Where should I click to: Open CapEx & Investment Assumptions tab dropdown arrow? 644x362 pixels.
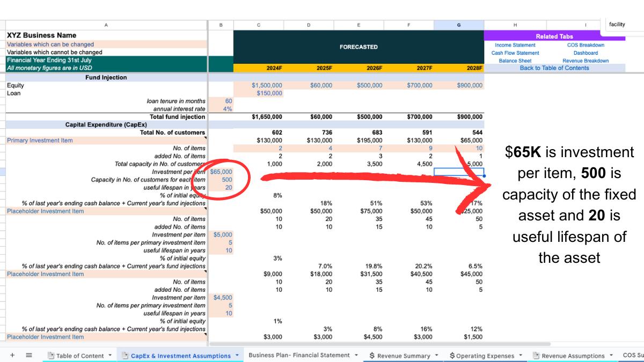click(237, 356)
